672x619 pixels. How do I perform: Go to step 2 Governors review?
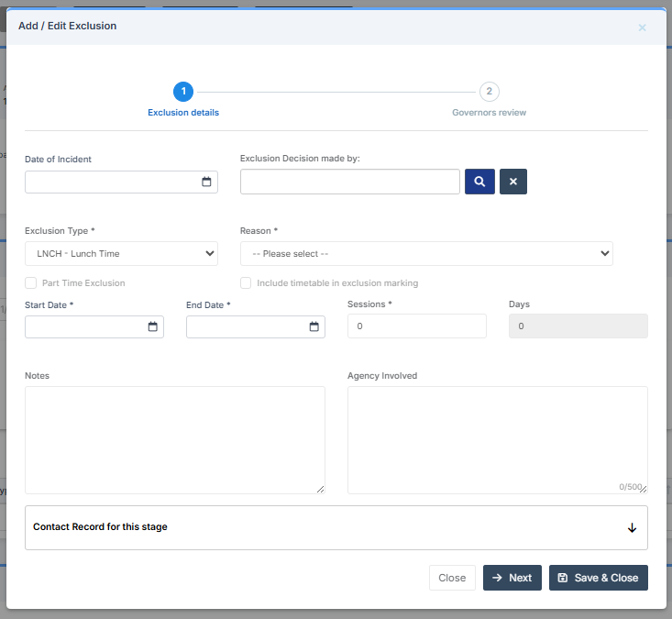489,92
